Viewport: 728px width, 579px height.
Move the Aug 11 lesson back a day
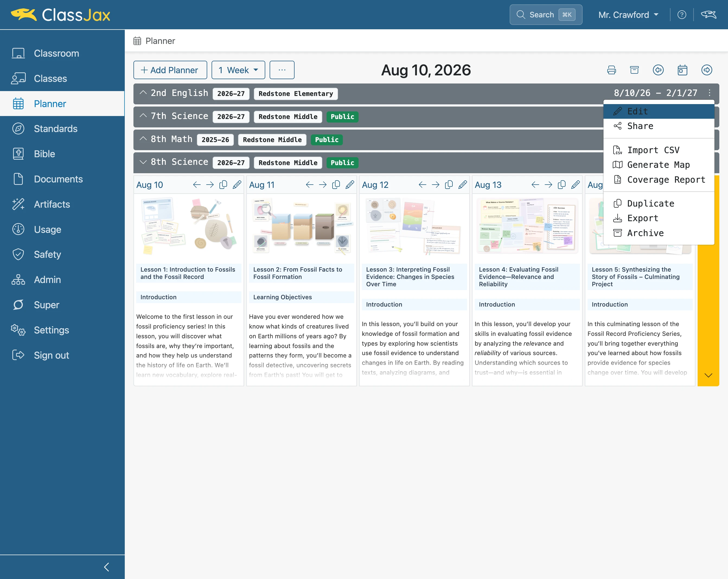[310, 185]
